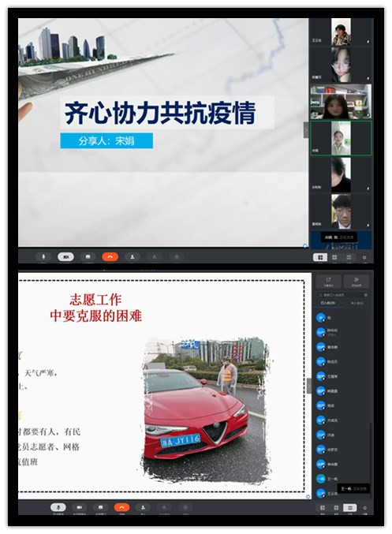Collapse the video sidebar arrow beside 齐心协力 slide

tap(306, 130)
